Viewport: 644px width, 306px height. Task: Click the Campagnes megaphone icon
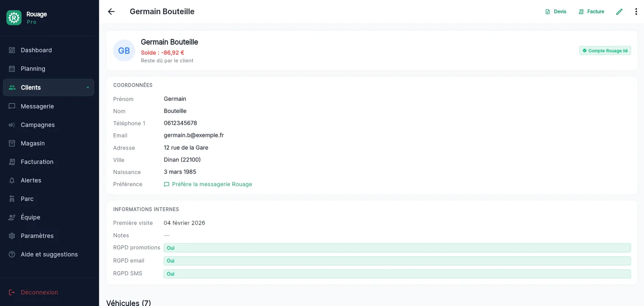(12, 125)
